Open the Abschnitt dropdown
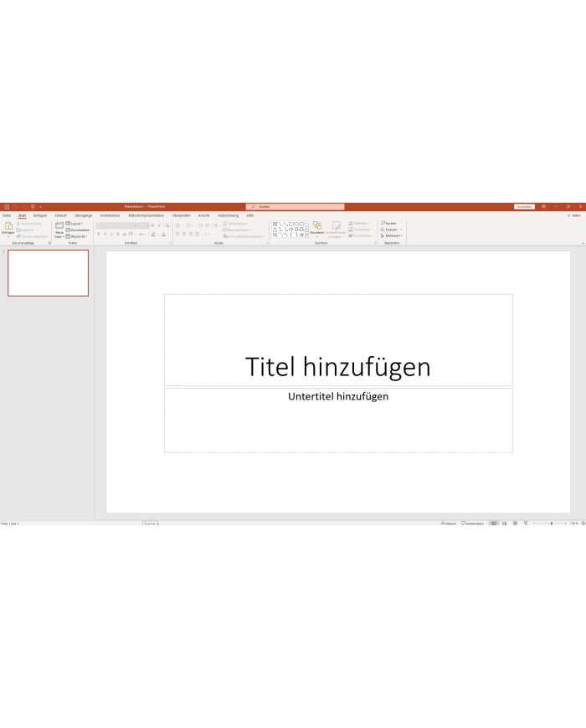Viewport: 586px width, 728px height. click(76, 236)
